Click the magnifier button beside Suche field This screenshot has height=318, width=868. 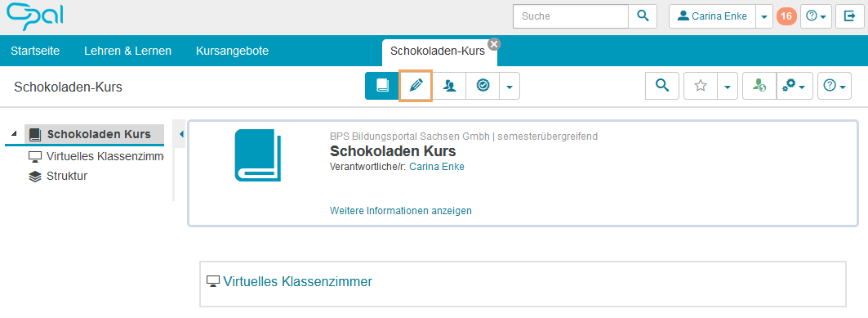pos(643,16)
